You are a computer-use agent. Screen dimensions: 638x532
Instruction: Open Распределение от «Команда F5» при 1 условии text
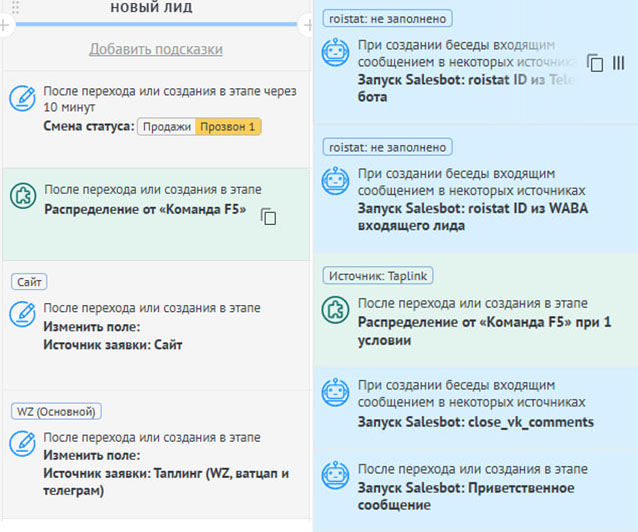tap(484, 331)
